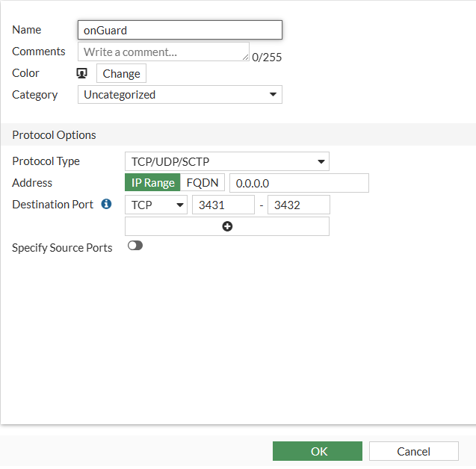Click the address field showing 0.0.0.0
Viewport: 476px width, 469px height.
point(299,183)
